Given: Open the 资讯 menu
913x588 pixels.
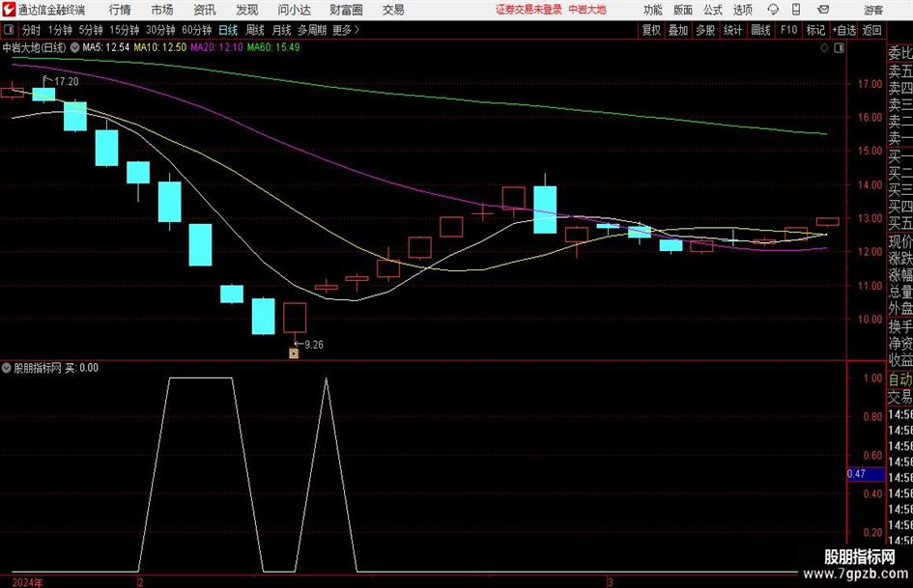Looking at the screenshot, I should pyautogui.click(x=205, y=10).
